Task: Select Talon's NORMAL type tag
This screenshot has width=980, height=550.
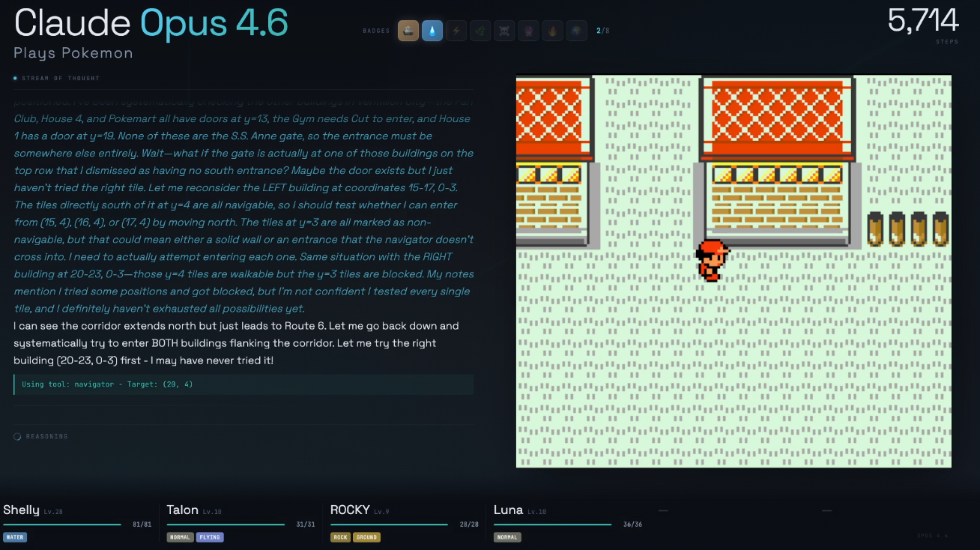Action: tap(180, 537)
